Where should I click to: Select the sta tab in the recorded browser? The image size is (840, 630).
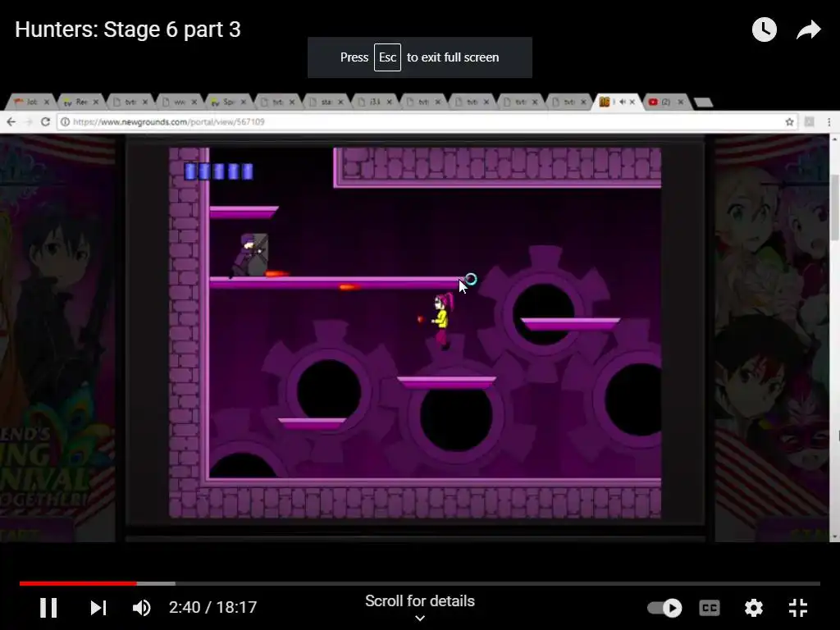(x=326, y=102)
